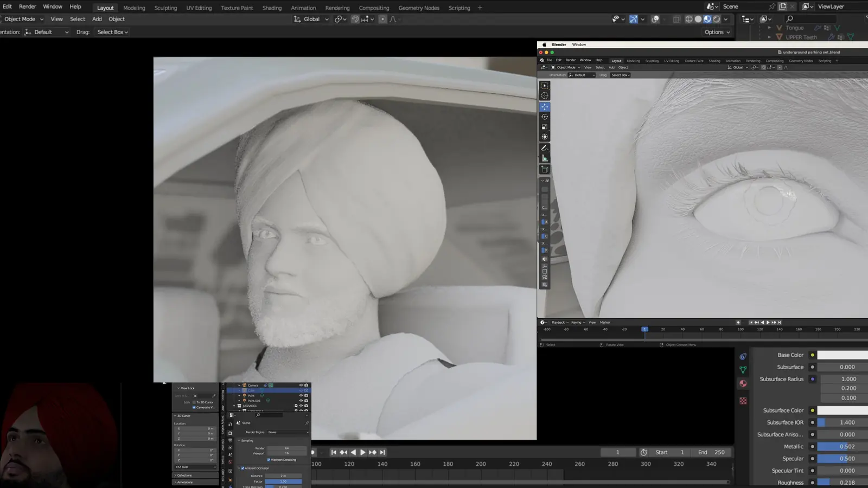Switch to rendered viewport shading in the main header
This screenshot has width=868, height=488.
point(717,19)
